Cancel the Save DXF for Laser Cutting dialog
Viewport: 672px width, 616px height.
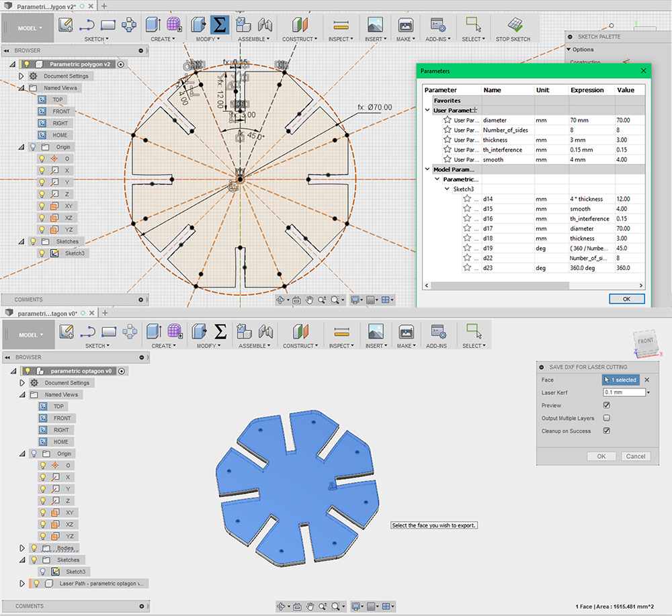click(635, 456)
